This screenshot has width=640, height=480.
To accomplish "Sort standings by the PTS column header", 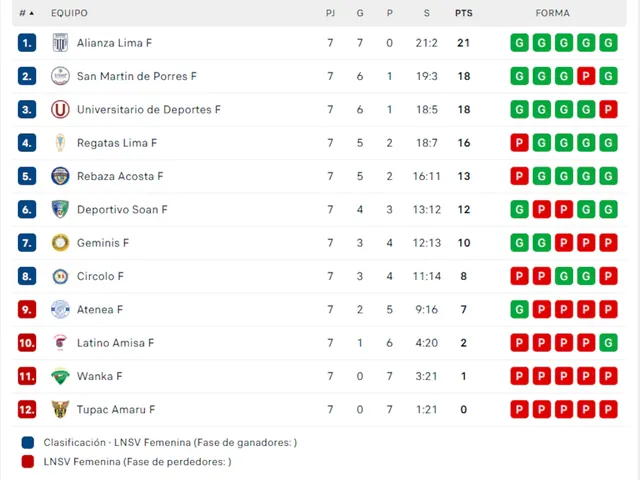I will tap(464, 13).
